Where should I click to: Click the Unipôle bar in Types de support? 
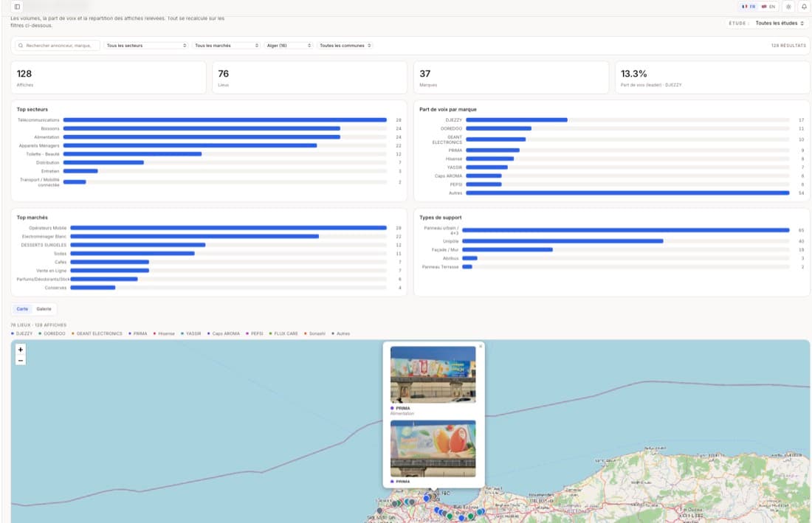pos(562,241)
